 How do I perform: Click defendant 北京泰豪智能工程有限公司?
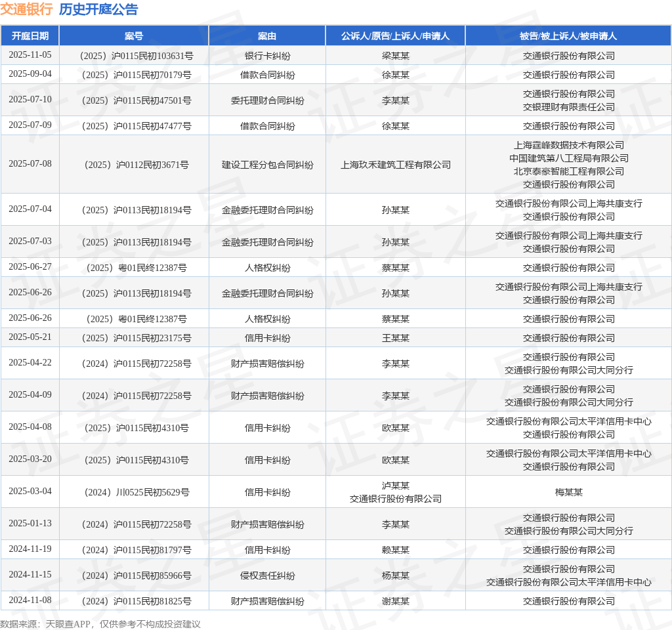[569, 171]
